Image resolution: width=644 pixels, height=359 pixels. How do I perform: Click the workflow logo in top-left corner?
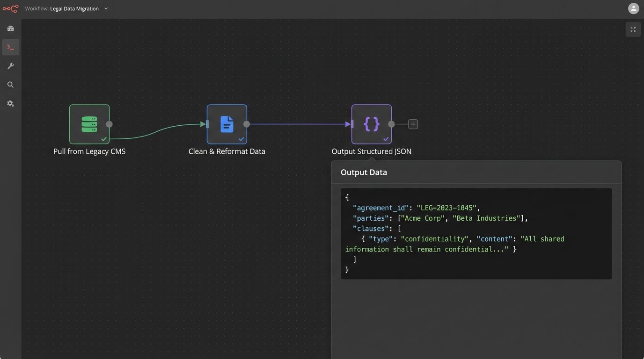click(10, 9)
